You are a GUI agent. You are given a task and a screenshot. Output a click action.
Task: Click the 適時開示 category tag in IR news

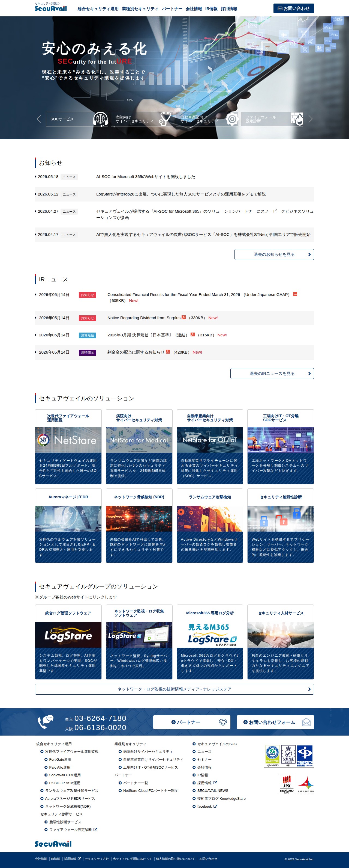point(88,352)
